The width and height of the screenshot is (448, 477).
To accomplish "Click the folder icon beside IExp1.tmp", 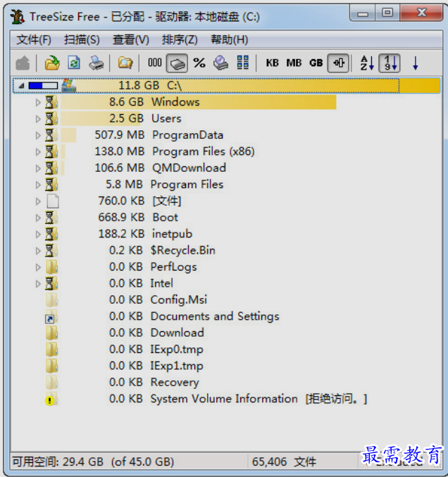I will (51, 366).
